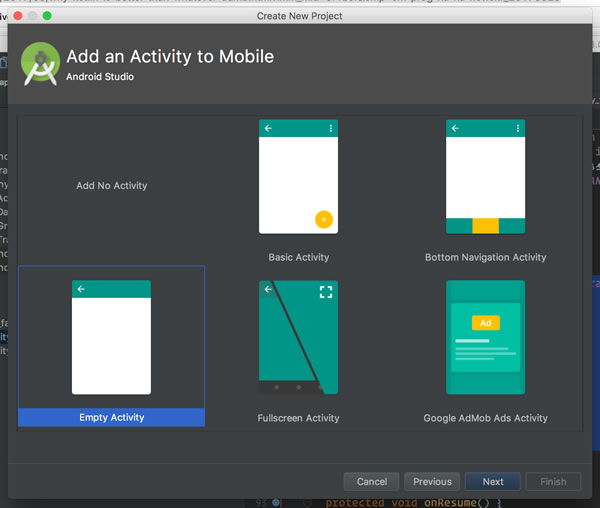Screen dimensions: 600x508
Task: Click the back arrow in Empty Activity preview
Action: (x=81, y=289)
